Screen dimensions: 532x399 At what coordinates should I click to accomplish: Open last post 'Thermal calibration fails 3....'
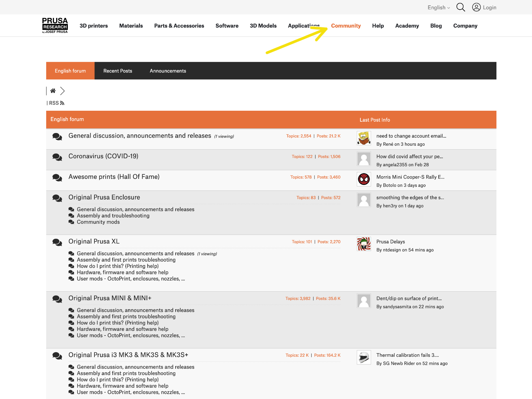click(x=408, y=355)
